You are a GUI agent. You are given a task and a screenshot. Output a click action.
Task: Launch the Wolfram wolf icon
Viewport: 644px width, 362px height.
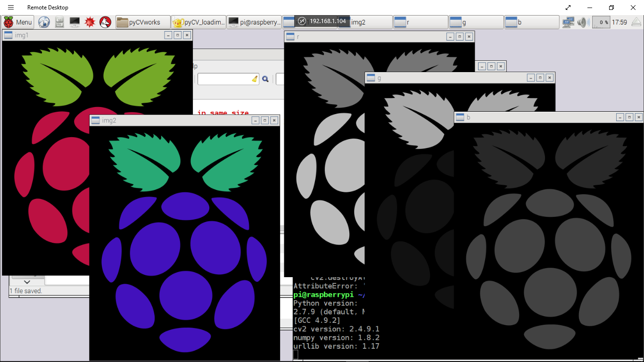tap(106, 22)
